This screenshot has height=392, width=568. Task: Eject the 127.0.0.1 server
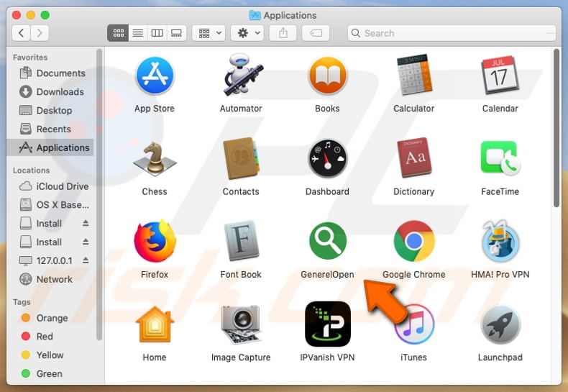(86, 260)
